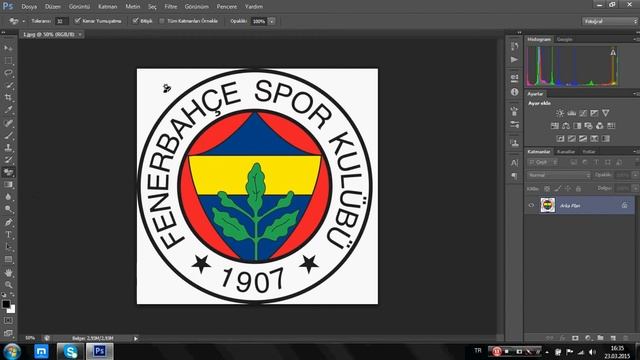Select the Brush tool

tap(8, 135)
